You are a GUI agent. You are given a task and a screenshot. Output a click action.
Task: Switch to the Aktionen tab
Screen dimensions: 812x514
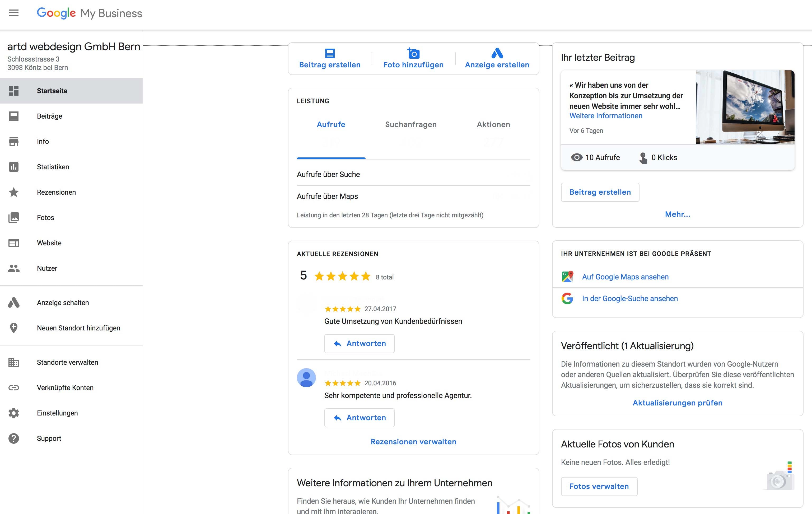click(x=493, y=124)
